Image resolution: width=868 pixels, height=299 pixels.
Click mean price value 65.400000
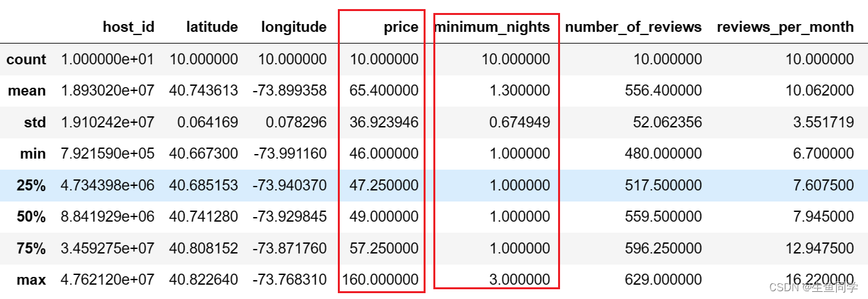[x=384, y=90]
